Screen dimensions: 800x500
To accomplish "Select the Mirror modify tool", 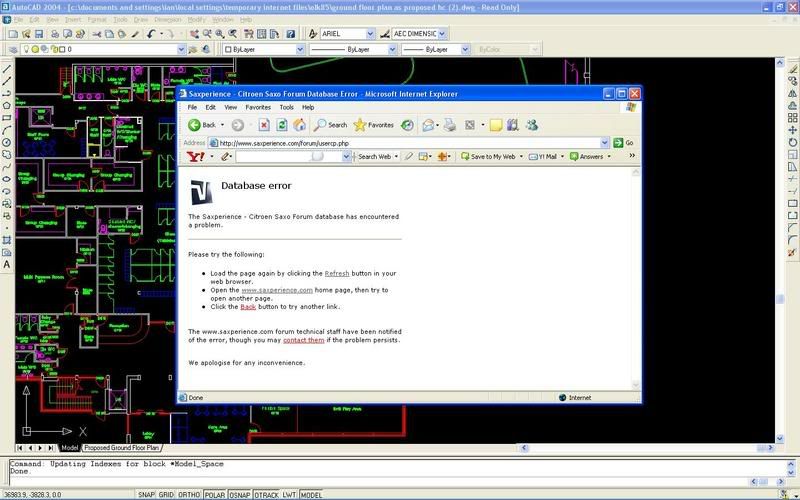I will [792, 93].
